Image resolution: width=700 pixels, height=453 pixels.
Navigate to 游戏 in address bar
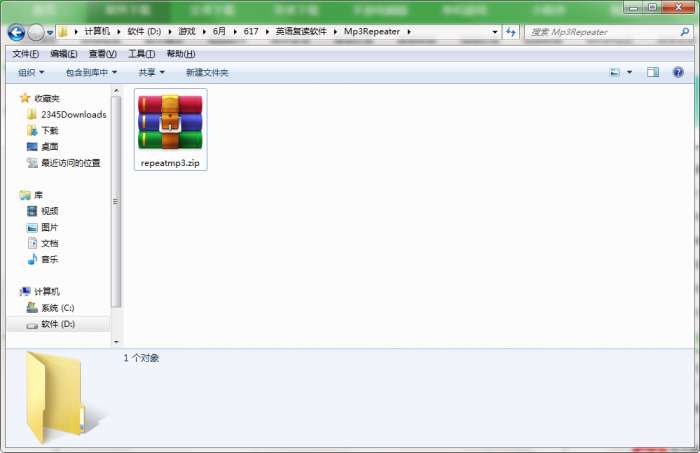187,32
